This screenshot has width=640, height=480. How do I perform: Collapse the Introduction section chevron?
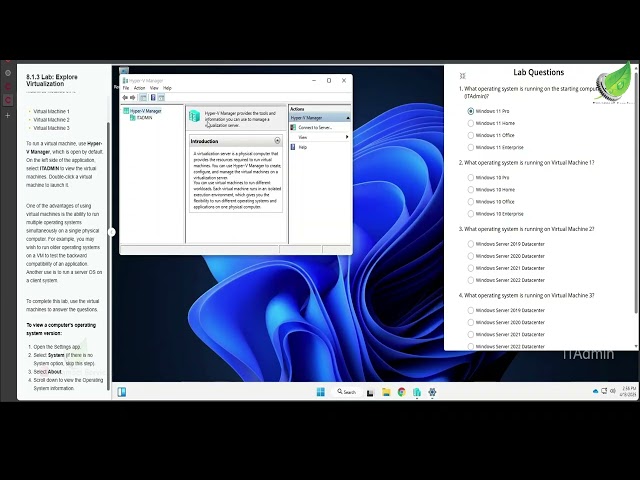click(277, 141)
